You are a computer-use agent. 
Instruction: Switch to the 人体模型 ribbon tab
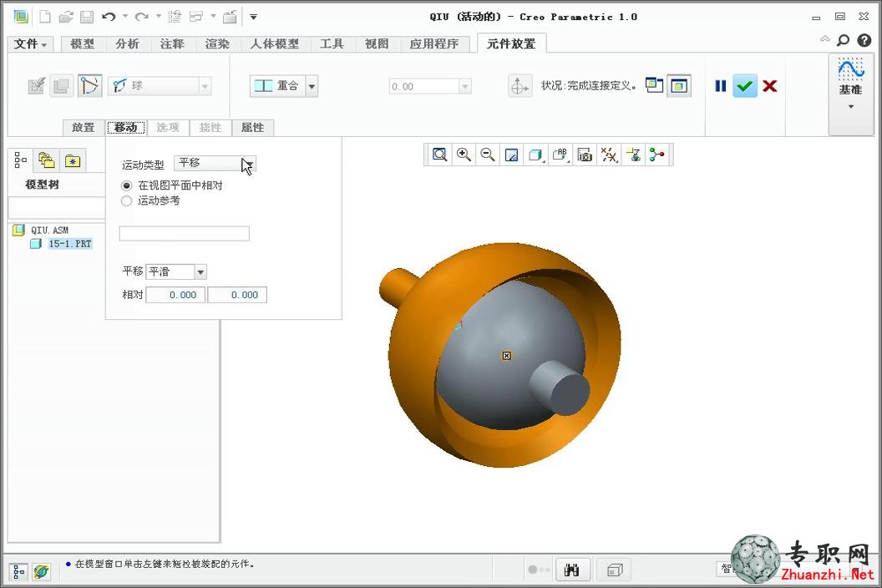point(275,44)
